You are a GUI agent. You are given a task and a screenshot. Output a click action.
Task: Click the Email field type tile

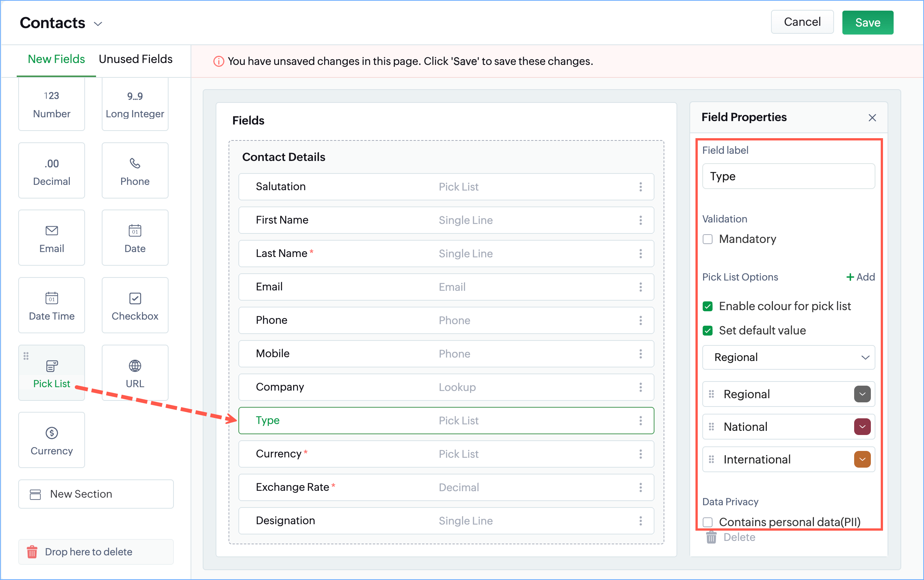[51, 238]
